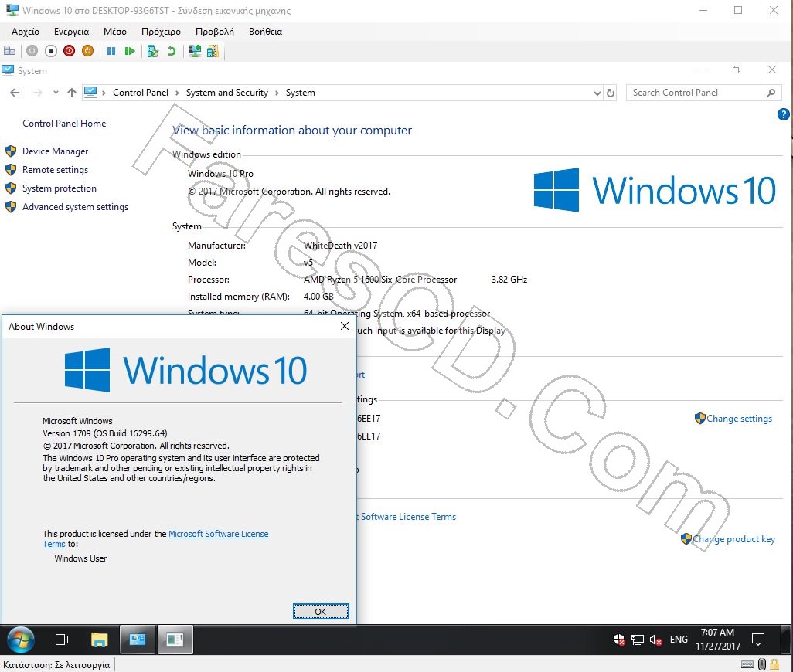The image size is (793, 672).
Task: Send Ctrl+Alt+Del using the keyboard toolbar icon
Action: pyautogui.click(x=9, y=50)
